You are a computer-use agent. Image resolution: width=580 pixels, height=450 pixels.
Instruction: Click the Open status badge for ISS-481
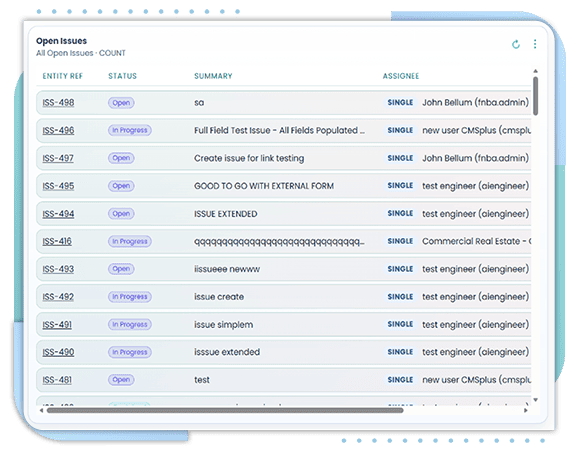(121, 380)
